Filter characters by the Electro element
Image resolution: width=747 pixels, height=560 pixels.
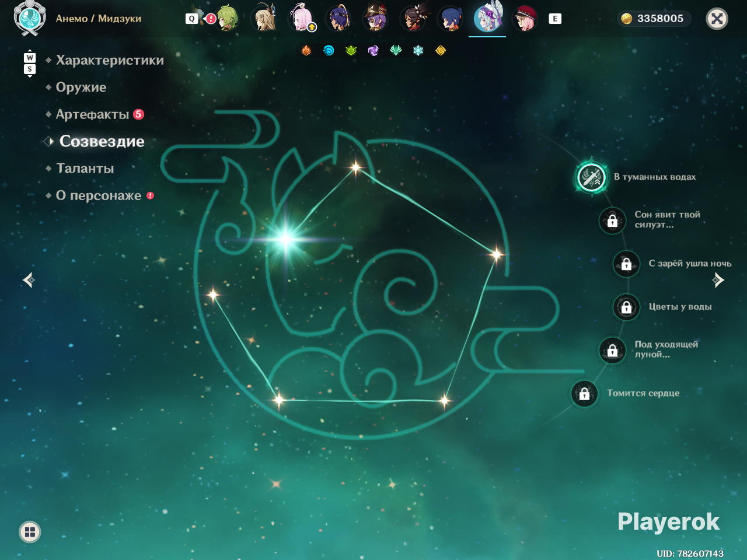point(373,51)
